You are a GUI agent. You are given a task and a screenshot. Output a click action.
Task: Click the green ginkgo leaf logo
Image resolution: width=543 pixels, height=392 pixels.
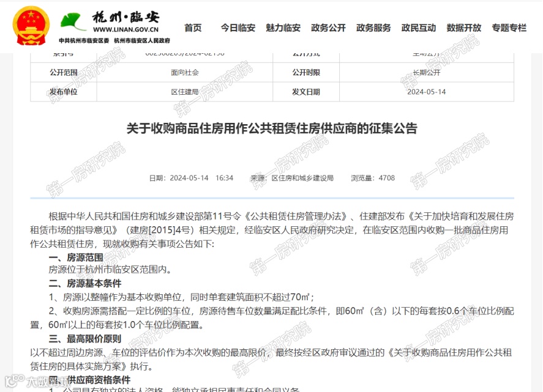[72, 21]
